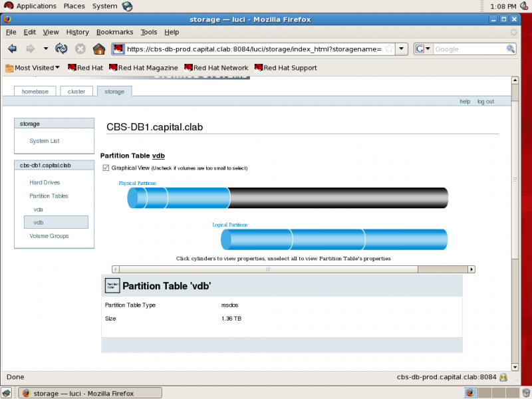
Task: Open the address bar history dropdown
Action: point(402,49)
